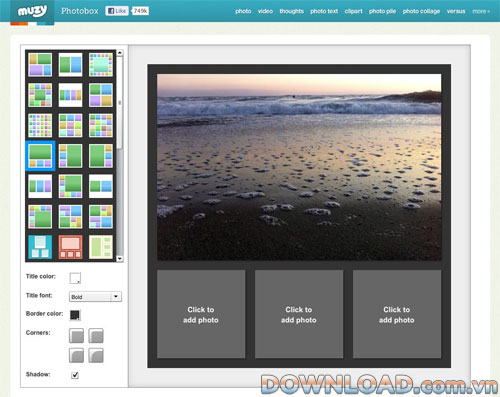Choose the four-by-four grid layout

coord(101,125)
